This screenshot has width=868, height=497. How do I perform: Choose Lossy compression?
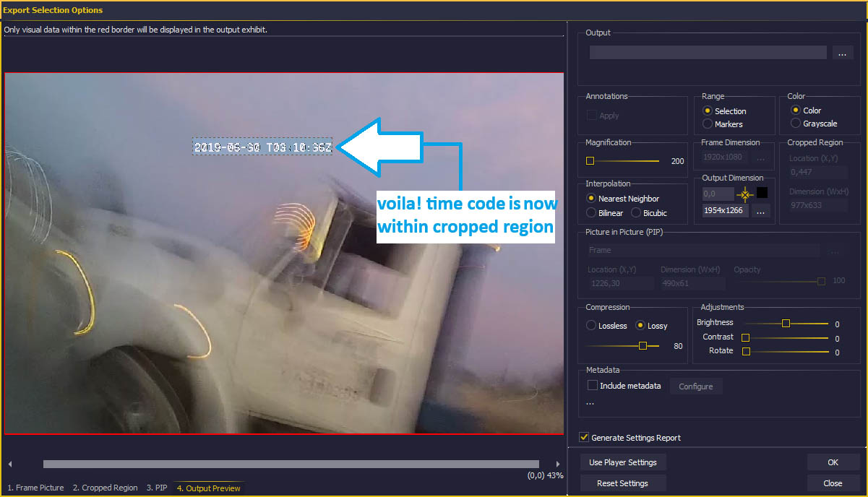pos(651,326)
